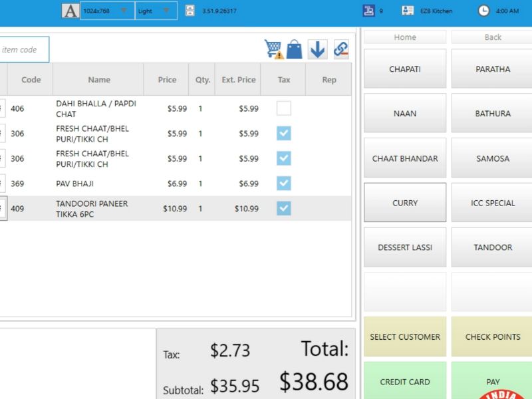Click the font size 'A' icon
Screen dimensions: 532x399
coord(70,11)
